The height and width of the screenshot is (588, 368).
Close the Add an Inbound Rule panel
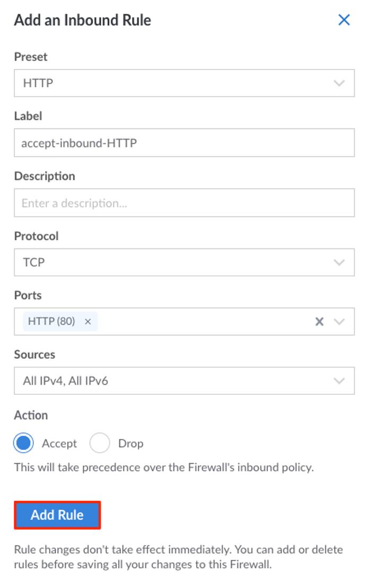click(x=345, y=20)
